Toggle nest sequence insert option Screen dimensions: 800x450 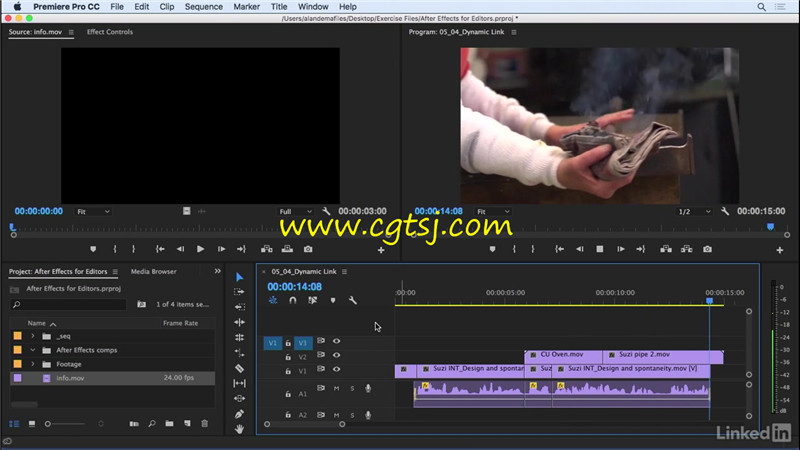coord(273,301)
